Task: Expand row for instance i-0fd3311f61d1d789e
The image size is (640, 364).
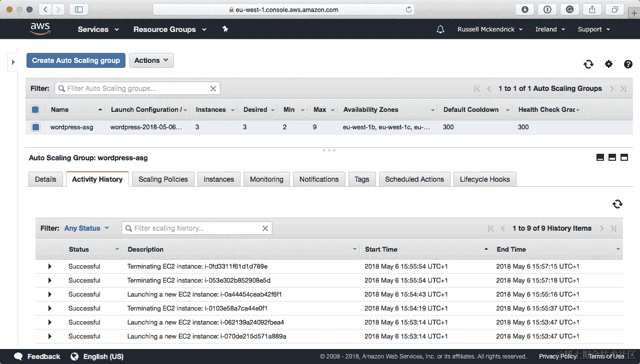Action: 49,267
